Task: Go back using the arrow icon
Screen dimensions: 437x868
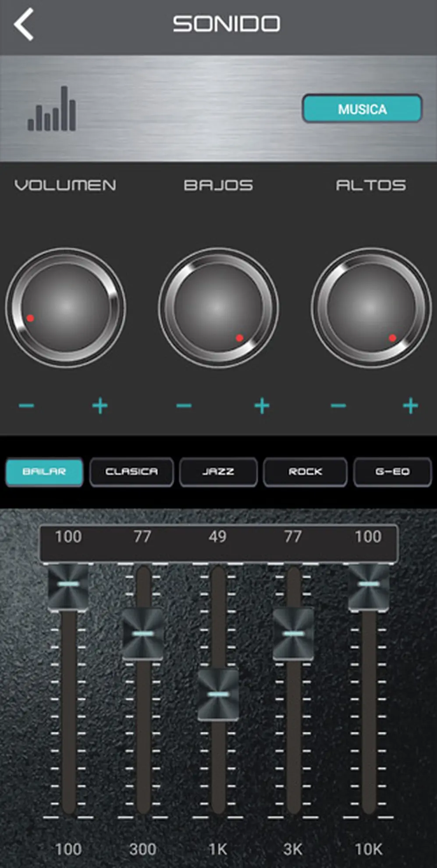Action: (x=24, y=24)
